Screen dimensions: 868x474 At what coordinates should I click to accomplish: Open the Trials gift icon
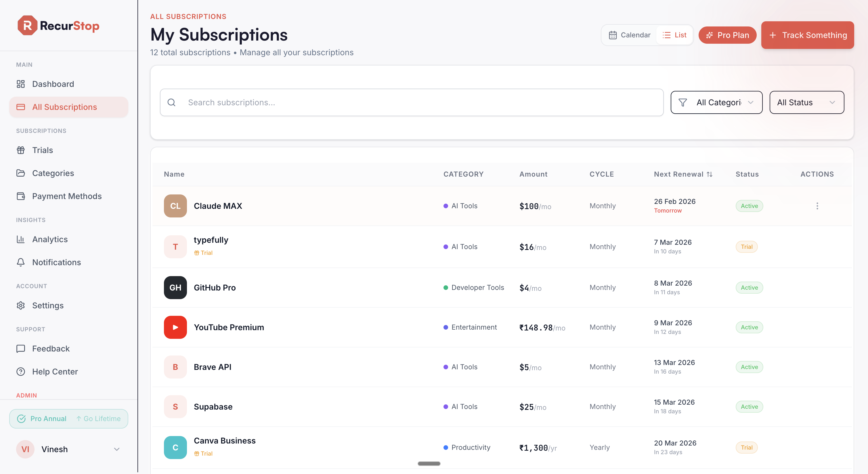pyautogui.click(x=20, y=150)
